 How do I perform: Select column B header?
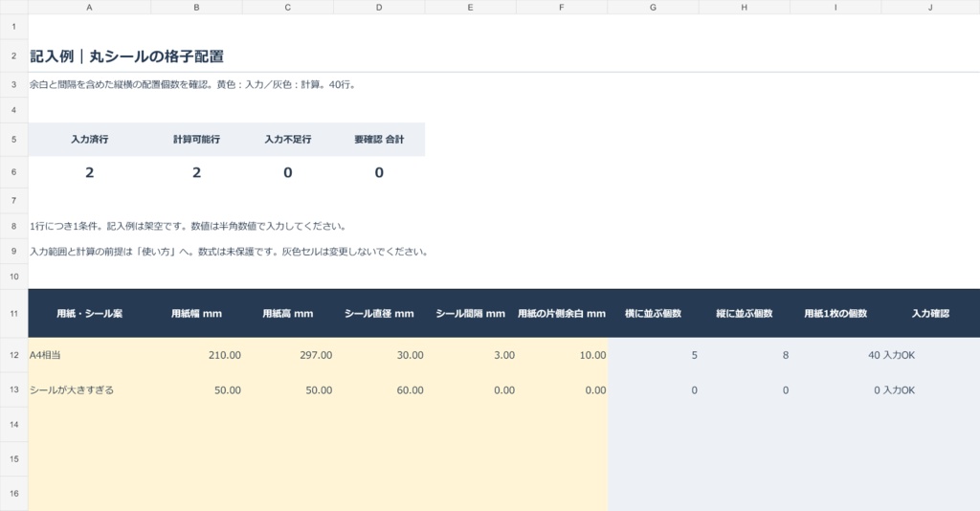tap(196, 7)
